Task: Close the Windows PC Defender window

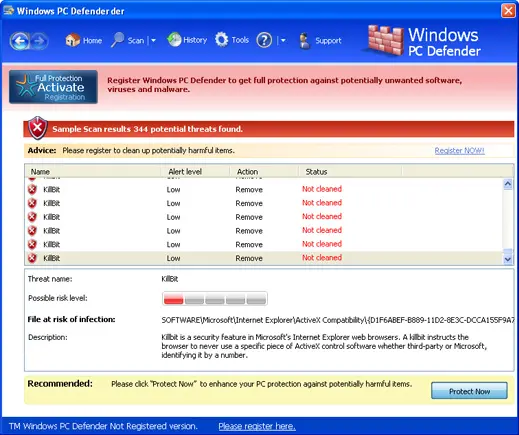Action: click(508, 11)
